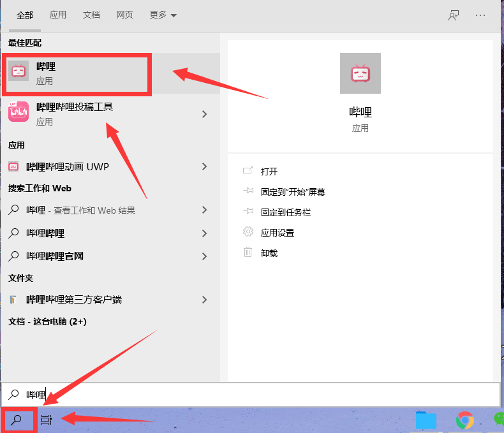This screenshot has height=433, width=504.
Task: Select 固定到"开始"屏幕 action
Action: [x=293, y=192]
